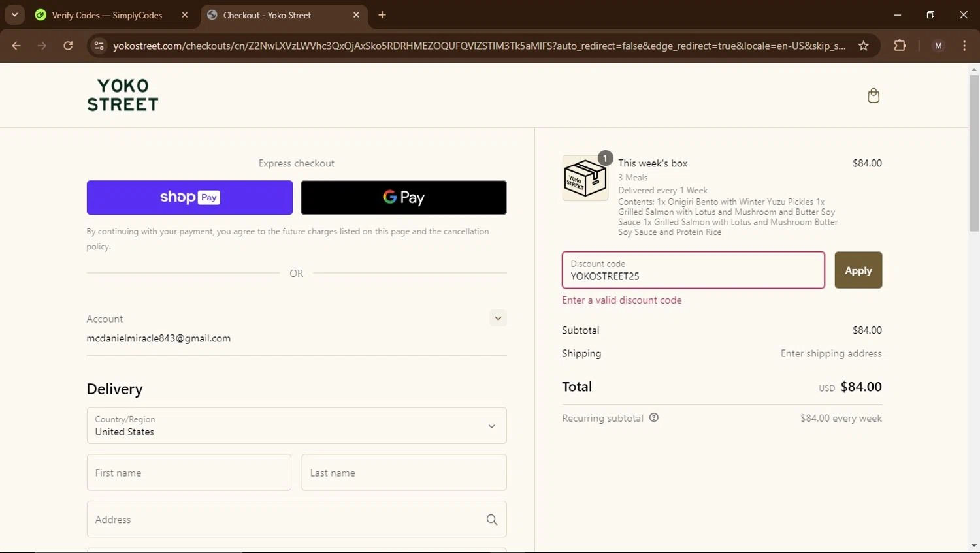Click the Total $84.00 amount
The image size is (980, 553).
coord(861,387)
